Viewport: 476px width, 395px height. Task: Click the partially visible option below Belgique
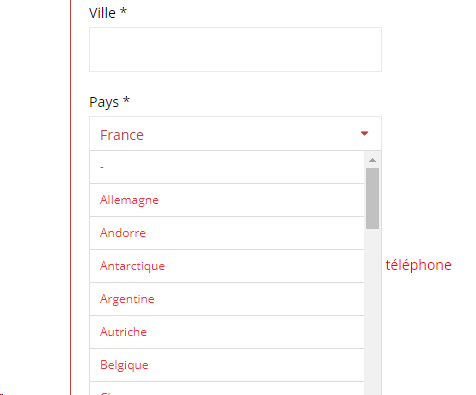point(227,389)
